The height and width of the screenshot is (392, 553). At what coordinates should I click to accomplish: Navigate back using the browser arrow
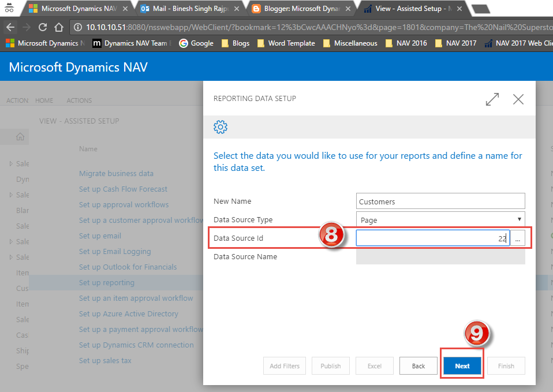10,26
